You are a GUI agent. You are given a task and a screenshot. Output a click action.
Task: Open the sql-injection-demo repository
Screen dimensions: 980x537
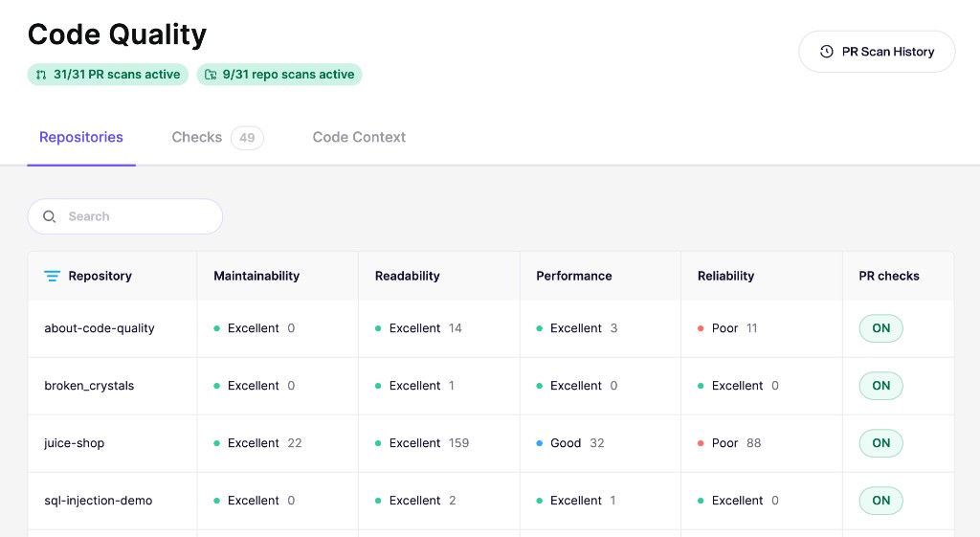point(99,501)
